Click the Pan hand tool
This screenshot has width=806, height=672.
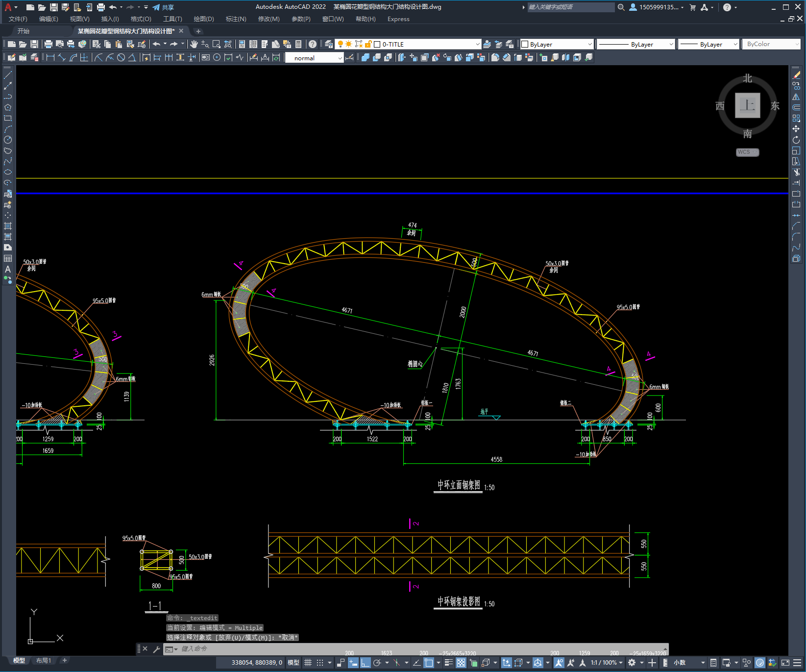tap(194, 44)
